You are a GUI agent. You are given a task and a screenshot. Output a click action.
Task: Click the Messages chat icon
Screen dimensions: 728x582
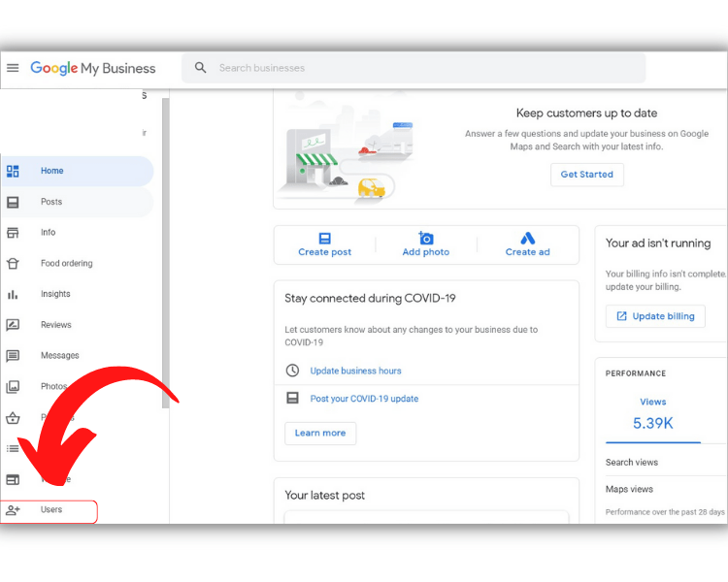click(13, 356)
